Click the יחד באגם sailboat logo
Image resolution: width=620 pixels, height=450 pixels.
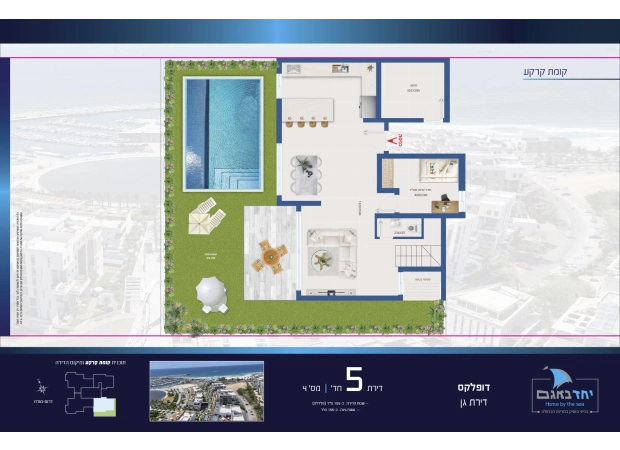pos(565,389)
